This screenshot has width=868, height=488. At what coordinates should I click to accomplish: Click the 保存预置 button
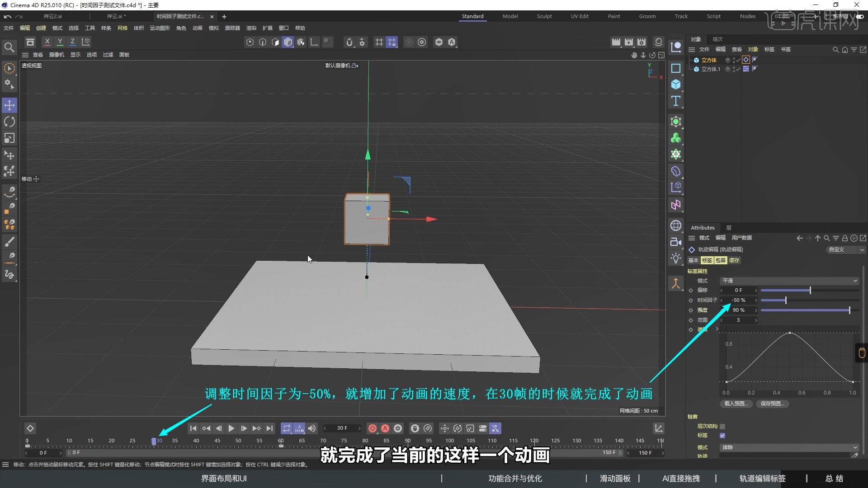tap(773, 404)
